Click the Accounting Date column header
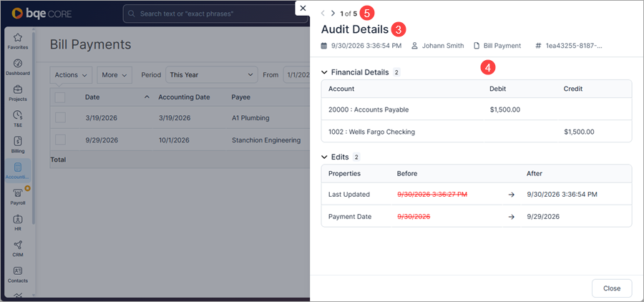Image resolution: width=644 pixels, height=302 pixels. [x=184, y=97]
